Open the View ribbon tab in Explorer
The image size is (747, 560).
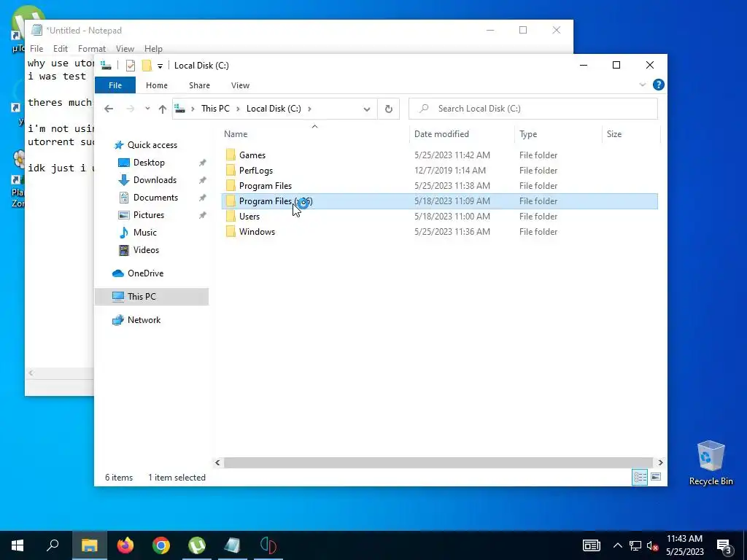(240, 85)
